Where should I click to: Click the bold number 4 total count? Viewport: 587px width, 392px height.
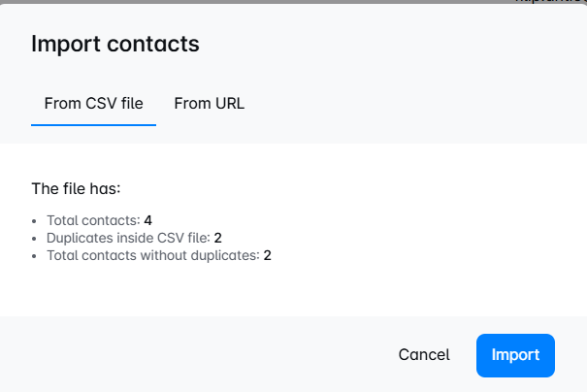(148, 221)
